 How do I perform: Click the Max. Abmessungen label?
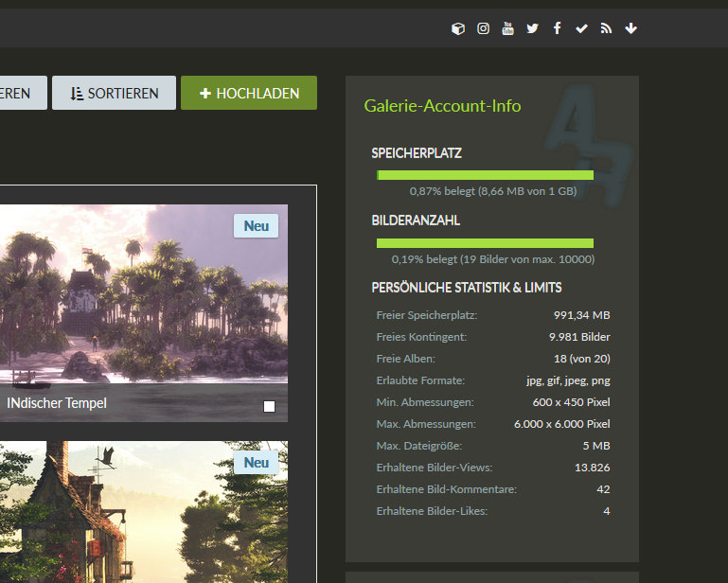(x=426, y=424)
